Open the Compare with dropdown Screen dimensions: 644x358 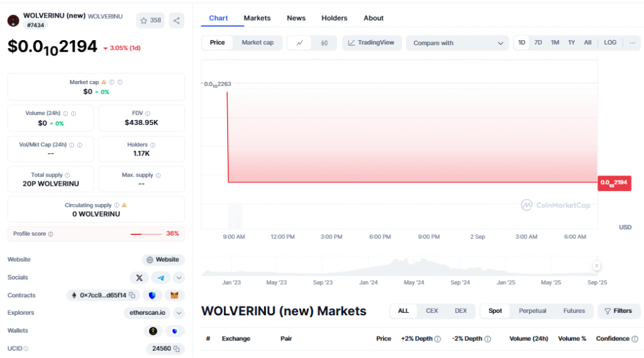457,43
